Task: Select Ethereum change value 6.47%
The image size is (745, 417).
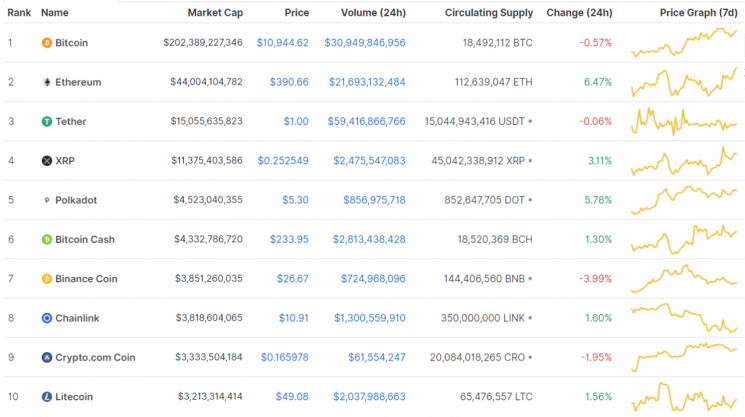Action: 598,82
